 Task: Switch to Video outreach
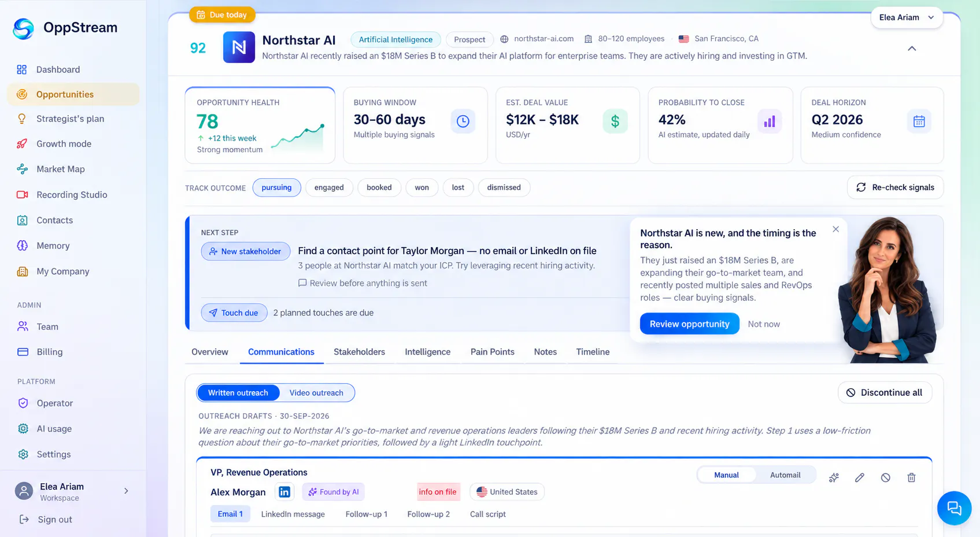(316, 393)
